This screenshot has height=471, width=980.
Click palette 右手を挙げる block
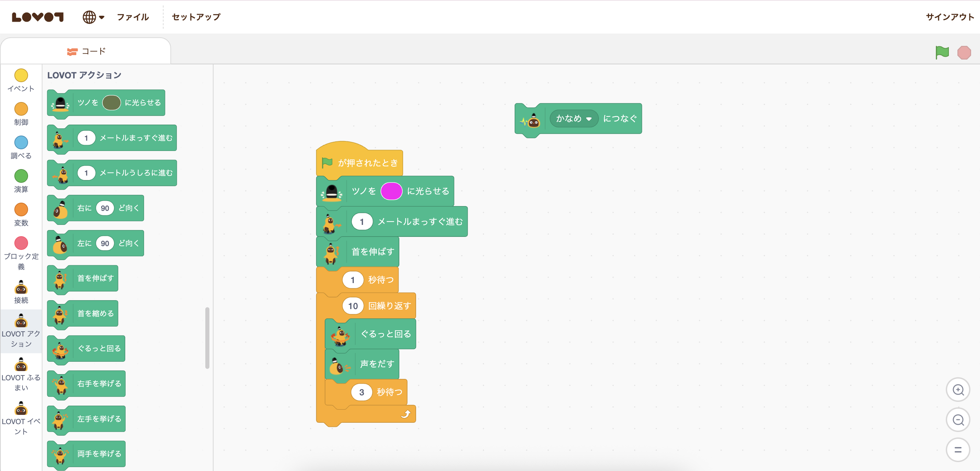pyautogui.click(x=86, y=383)
